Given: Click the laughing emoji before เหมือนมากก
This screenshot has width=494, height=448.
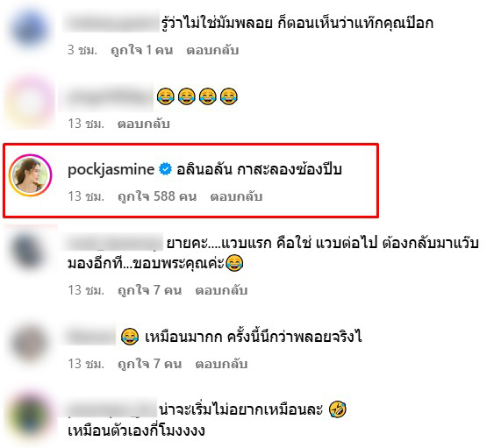Looking at the screenshot, I should click(x=130, y=337).
